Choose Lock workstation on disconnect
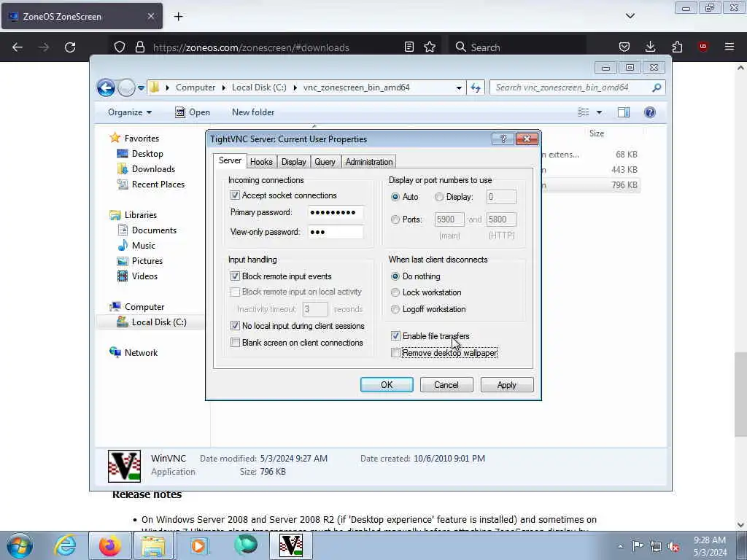 395,292
